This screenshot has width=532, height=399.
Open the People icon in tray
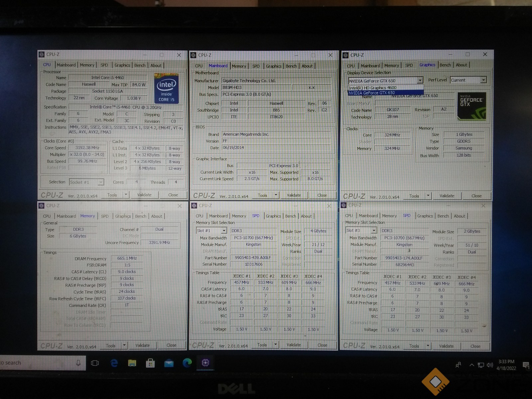click(x=458, y=365)
